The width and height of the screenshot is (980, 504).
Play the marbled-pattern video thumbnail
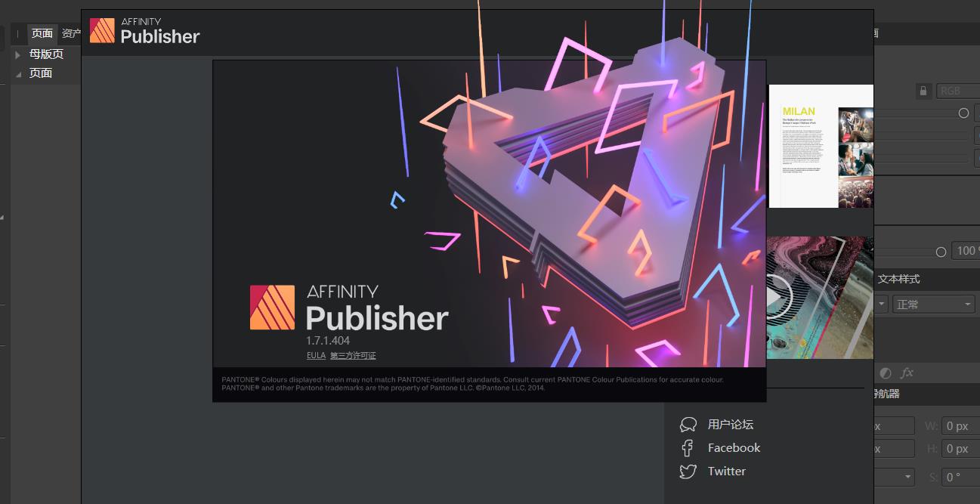[820, 298]
